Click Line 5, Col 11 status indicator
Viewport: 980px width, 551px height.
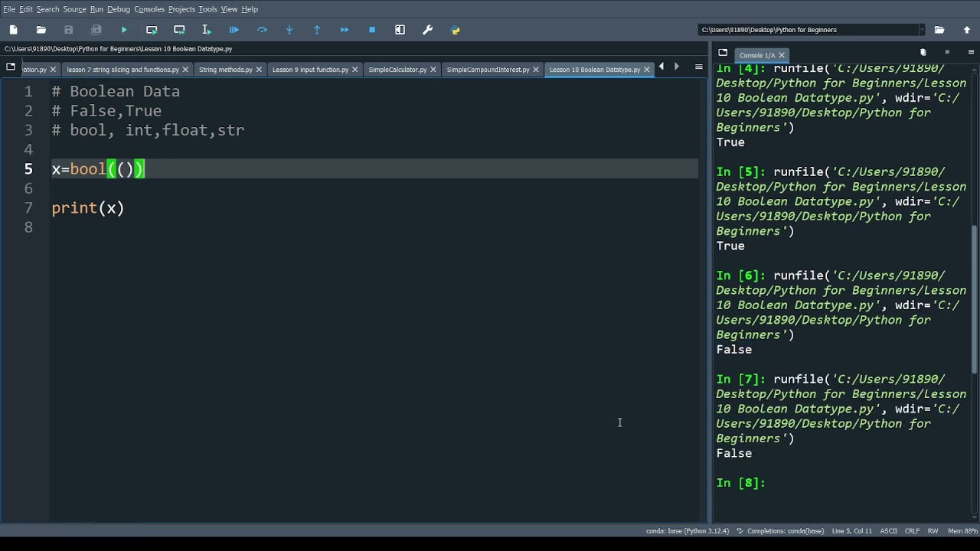[851, 531]
